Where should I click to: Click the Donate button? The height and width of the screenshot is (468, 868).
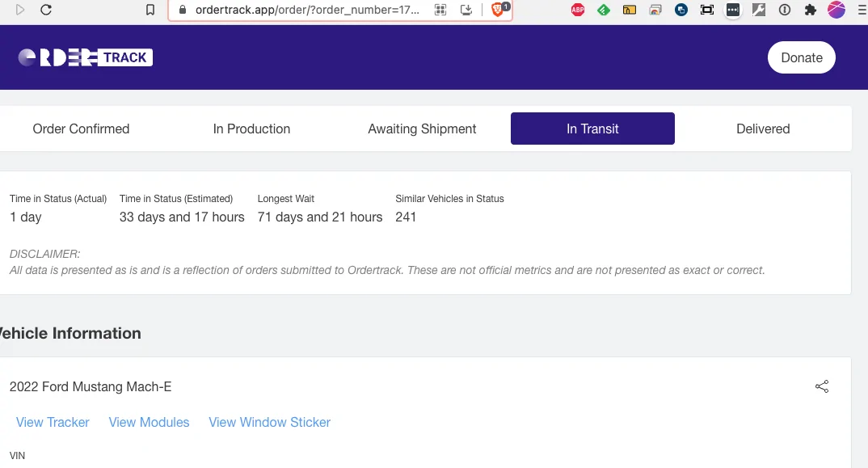click(x=802, y=57)
